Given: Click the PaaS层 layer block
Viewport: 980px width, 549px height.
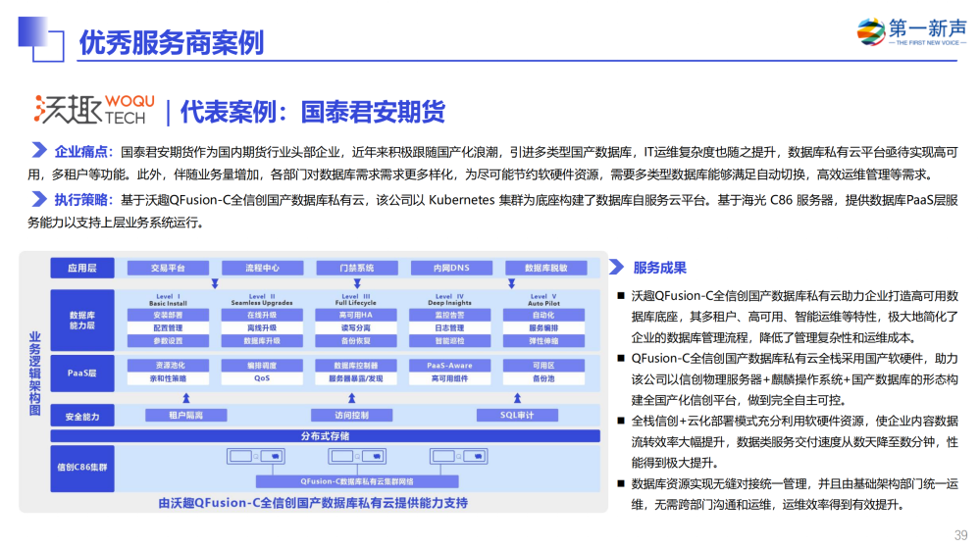Looking at the screenshot, I should pyautogui.click(x=82, y=373).
